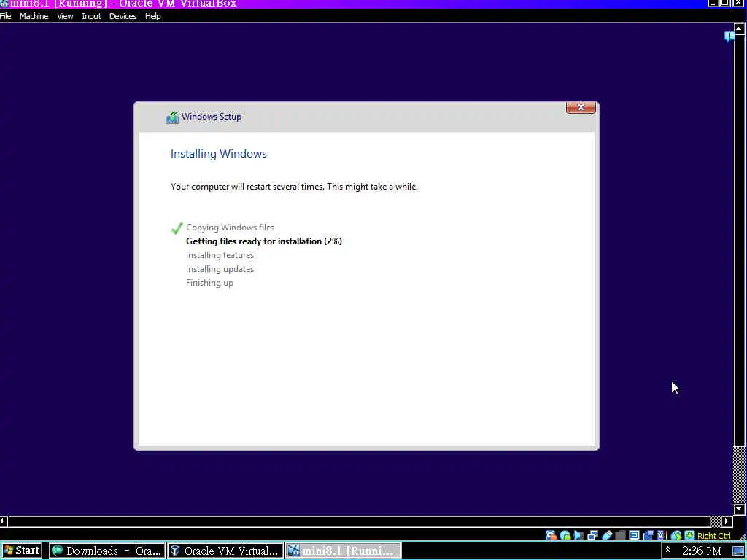The width and height of the screenshot is (747, 560).
Task: Open the Devices menu
Action: click(123, 16)
